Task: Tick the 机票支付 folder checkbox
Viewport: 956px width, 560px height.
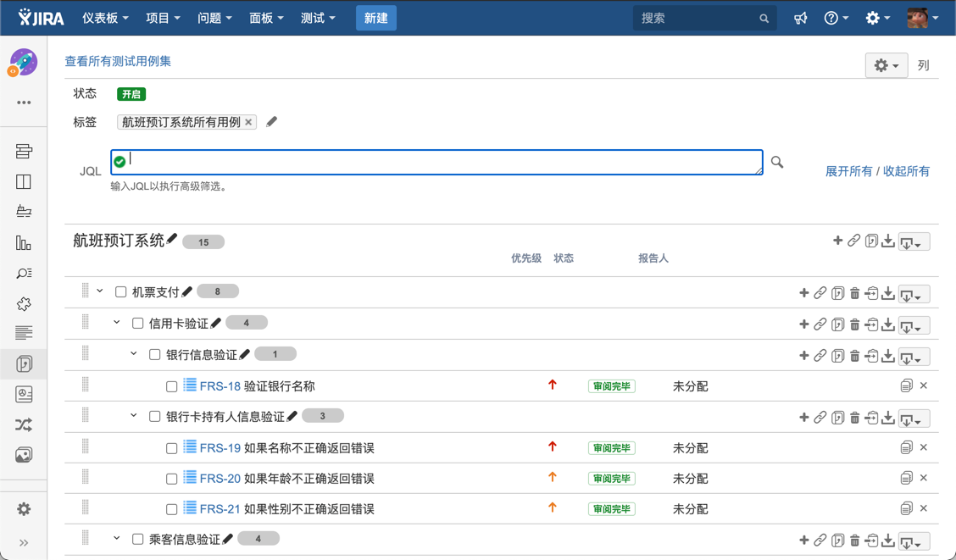Action: 121,292
